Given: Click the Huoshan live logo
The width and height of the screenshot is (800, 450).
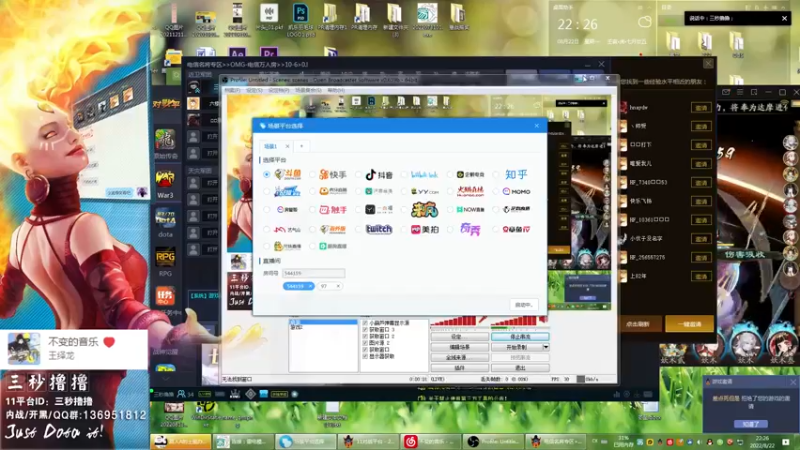Looking at the screenshot, I should click(x=470, y=192).
